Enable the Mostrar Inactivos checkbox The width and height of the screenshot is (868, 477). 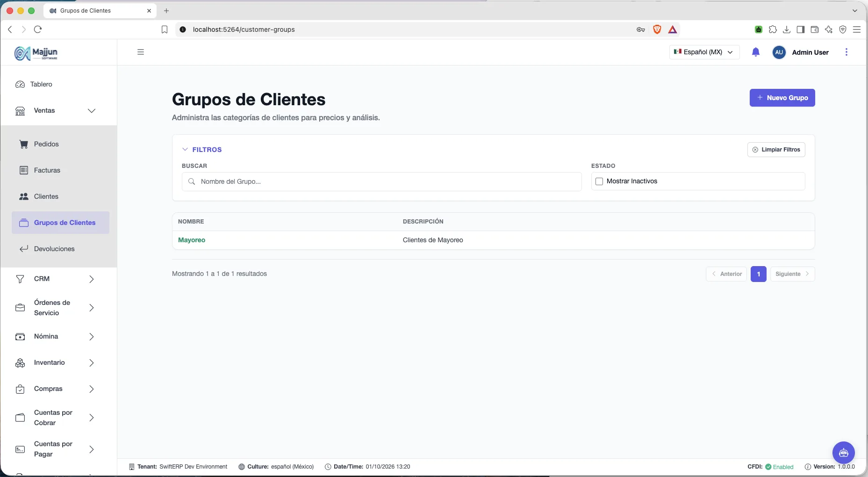[x=599, y=181]
